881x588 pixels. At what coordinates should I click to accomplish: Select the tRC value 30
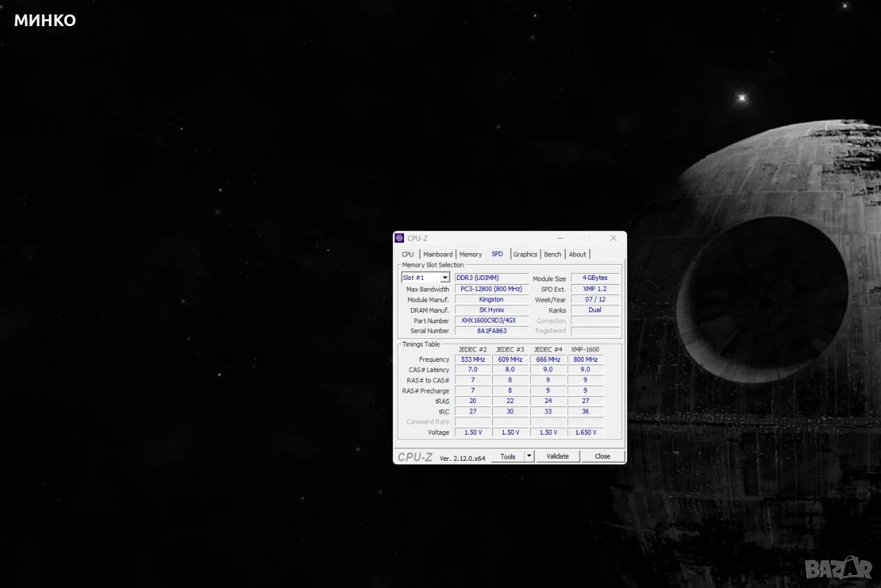[x=510, y=411]
